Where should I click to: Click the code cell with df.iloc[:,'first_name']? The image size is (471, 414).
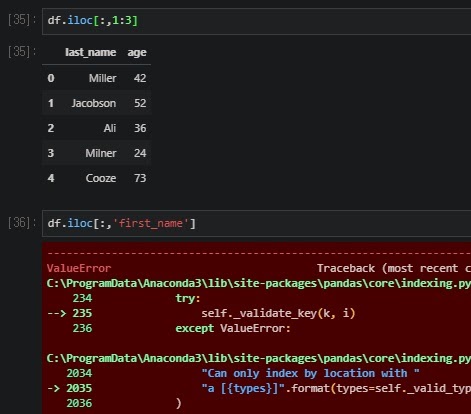coord(257,223)
